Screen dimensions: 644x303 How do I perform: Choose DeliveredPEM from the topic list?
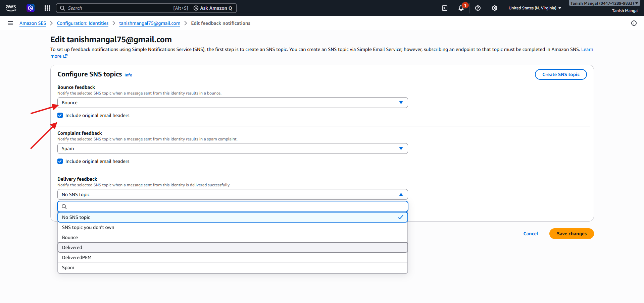232,257
